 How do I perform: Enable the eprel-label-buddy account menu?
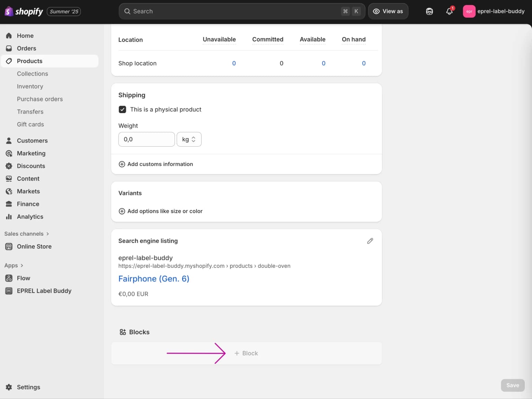coord(494,11)
